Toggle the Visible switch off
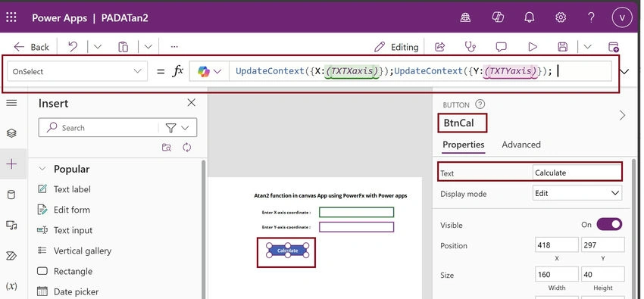644x299 pixels. coord(609,224)
